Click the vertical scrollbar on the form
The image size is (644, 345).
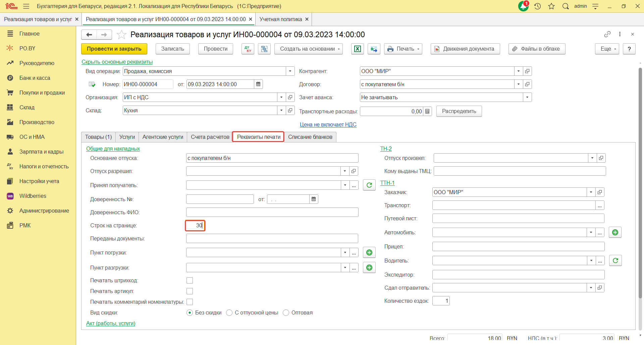[640, 183]
